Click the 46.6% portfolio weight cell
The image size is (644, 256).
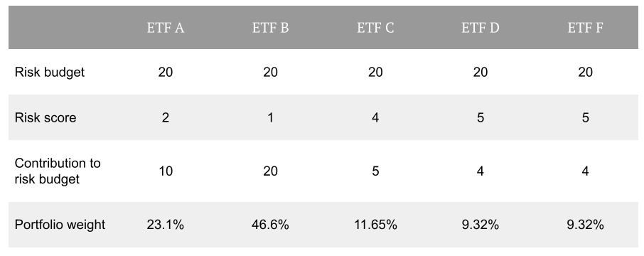point(270,225)
